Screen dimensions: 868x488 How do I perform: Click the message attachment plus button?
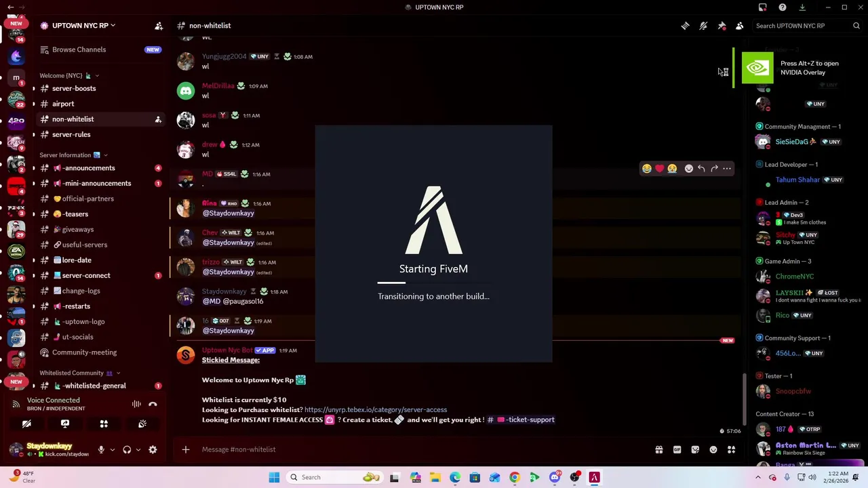186,449
